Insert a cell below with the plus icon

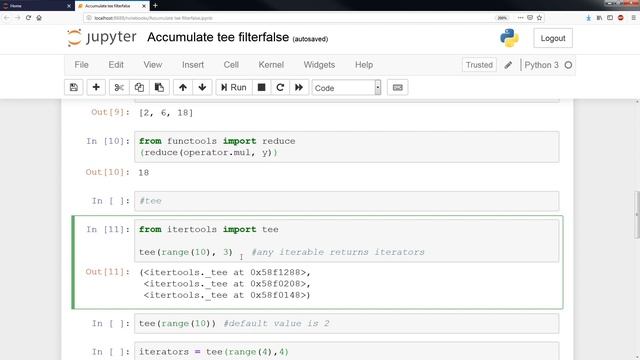[96, 87]
